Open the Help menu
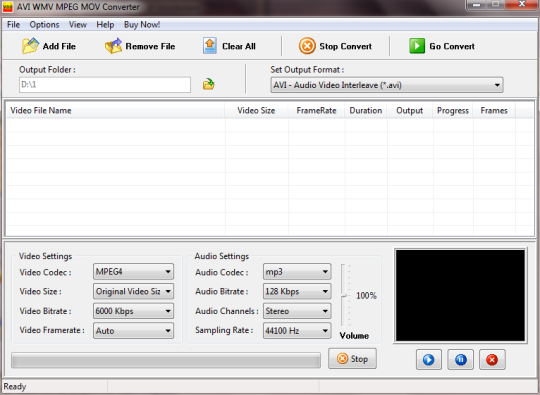The height and width of the screenshot is (395, 540). click(x=105, y=24)
